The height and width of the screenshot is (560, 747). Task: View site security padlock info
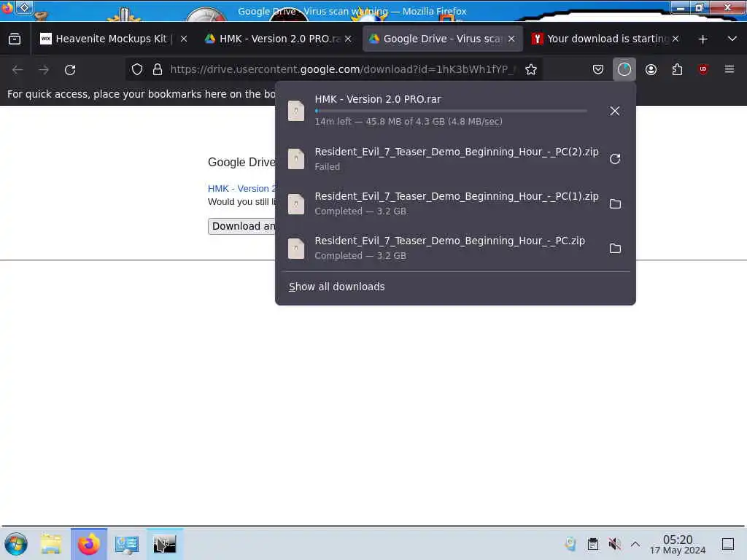158,69
